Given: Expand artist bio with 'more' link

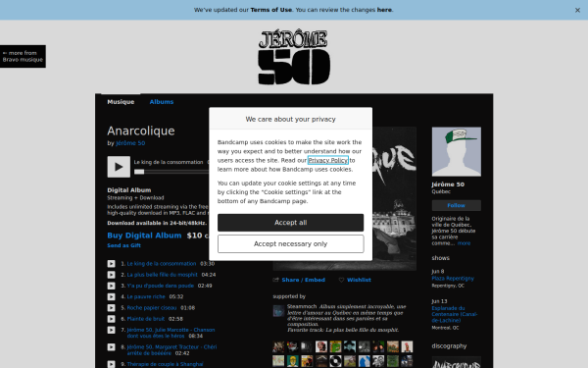Looking at the screenshot, I should [464, 243].
